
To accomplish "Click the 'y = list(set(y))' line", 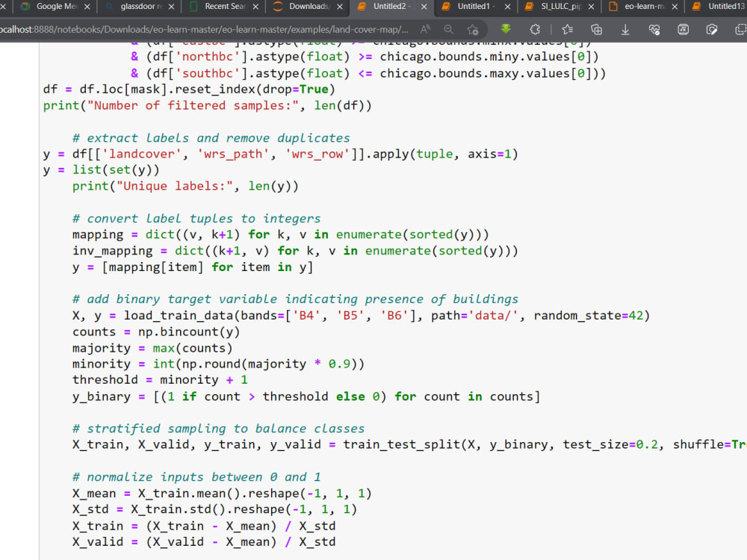I will tap(101, 170).
